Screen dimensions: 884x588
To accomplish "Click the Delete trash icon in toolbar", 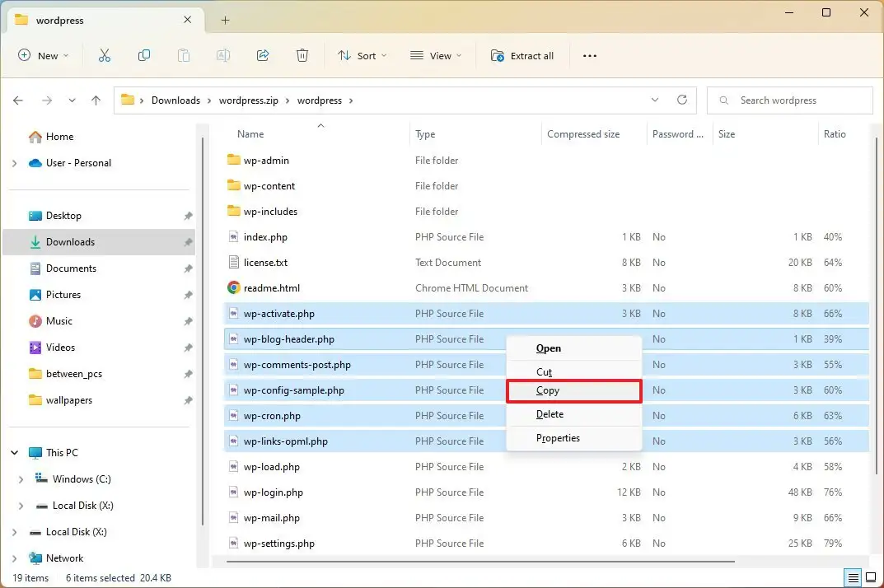I will pos(302,55).
